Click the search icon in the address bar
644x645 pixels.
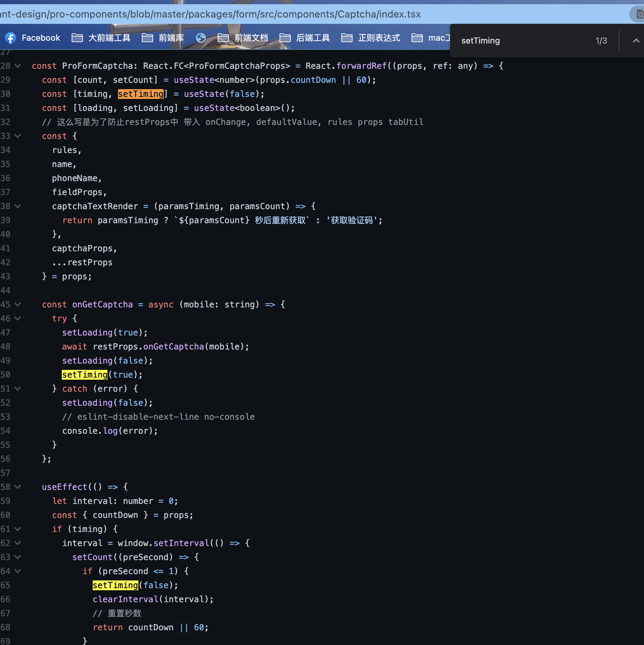pos(639,14)
